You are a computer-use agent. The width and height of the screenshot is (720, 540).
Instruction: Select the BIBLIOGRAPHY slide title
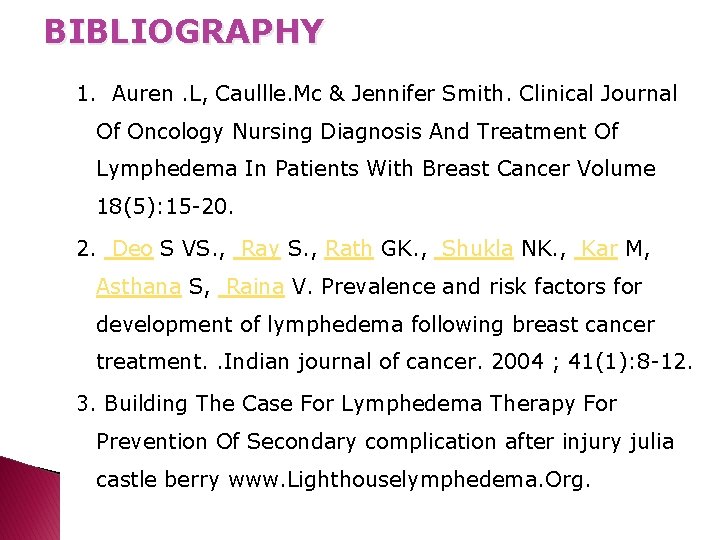(184, 32)
